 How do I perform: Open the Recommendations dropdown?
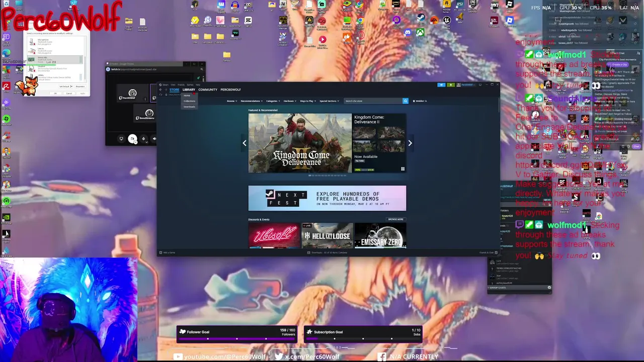[252, 101]
